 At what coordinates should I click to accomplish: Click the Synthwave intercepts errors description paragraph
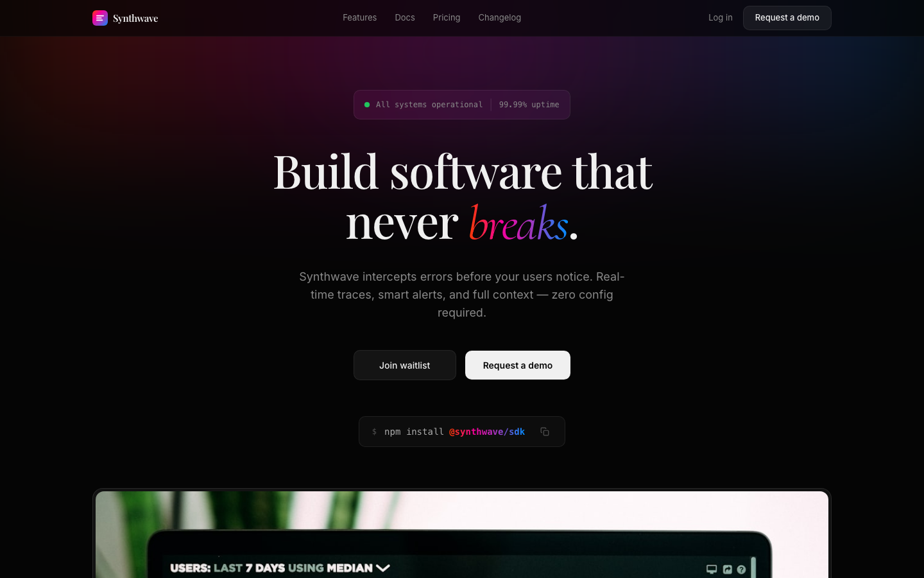462,295
